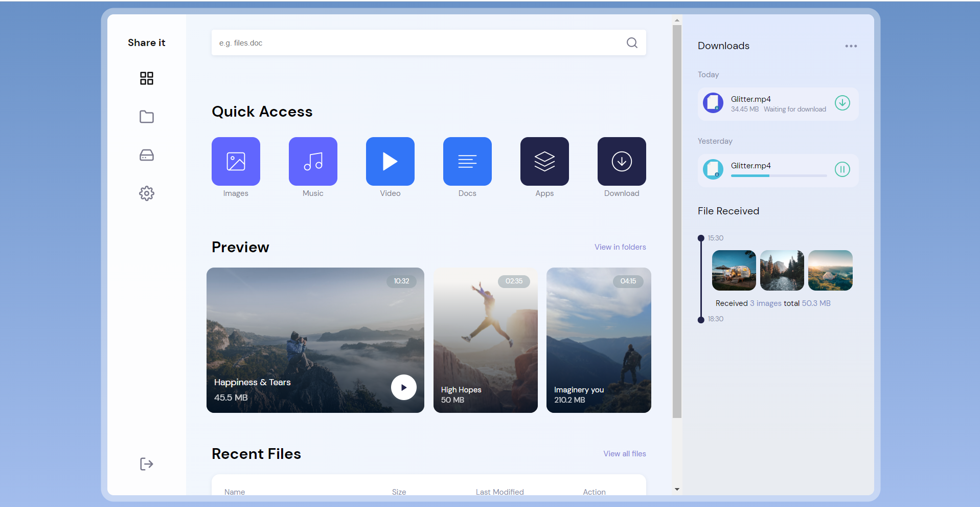Image resolution: width=980 pixels, height=507 pixels.
Task: Open the received camper van image thumbnail
Action: tap(734, 270)
